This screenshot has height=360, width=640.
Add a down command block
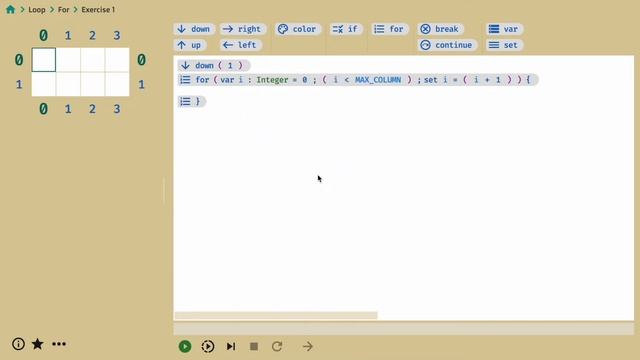pyautogui.click(x=194, y=29)
